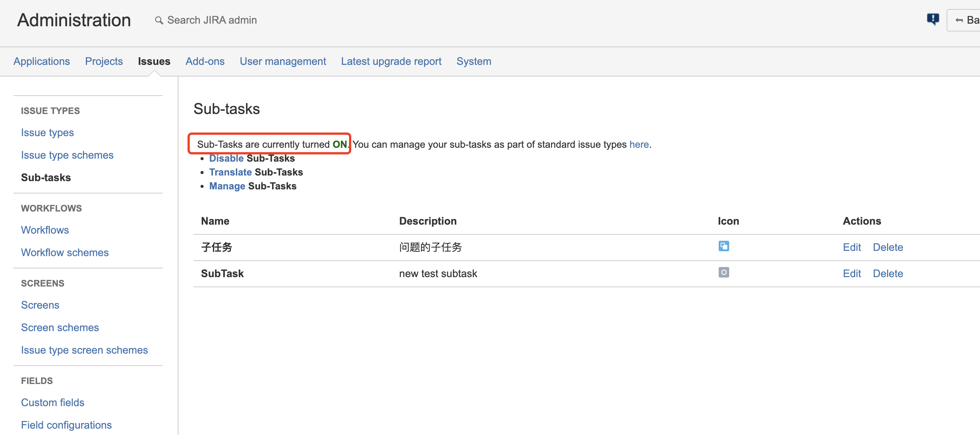Click the Translate Sub-Tasks link
Image resolution: width=980 pixels, height=435 pixels.
pyautogui.click(x=230, y=172)
